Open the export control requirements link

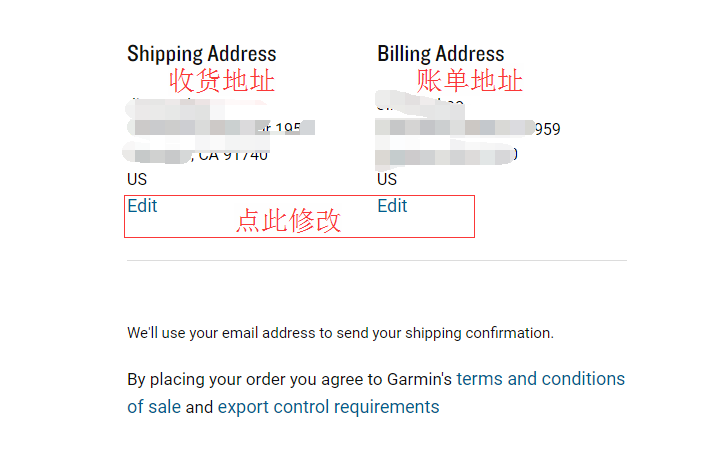pos(328,407)
